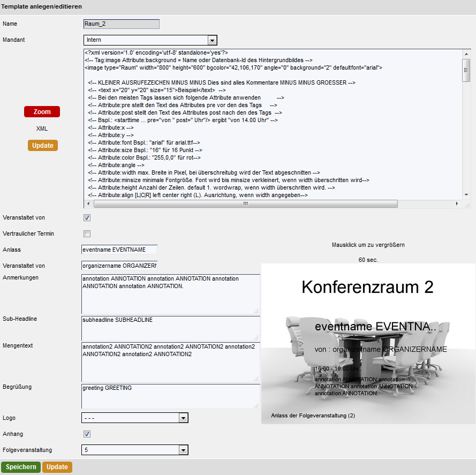Click the Anmerkungen textarea resize grip

[x=256, y=311]
